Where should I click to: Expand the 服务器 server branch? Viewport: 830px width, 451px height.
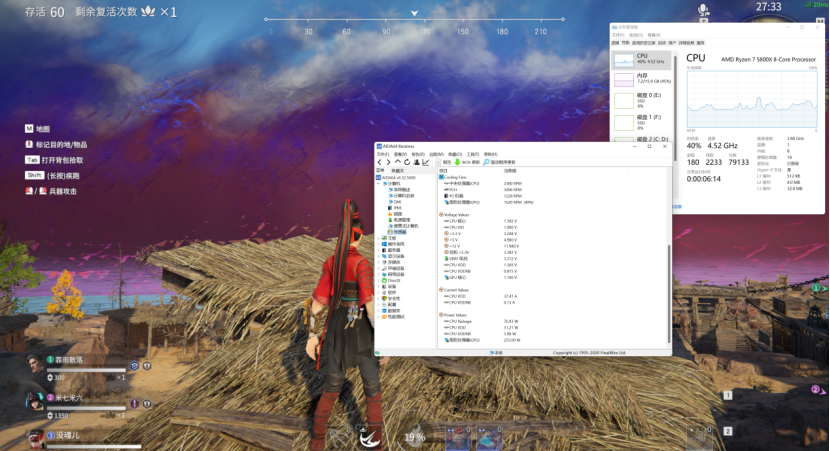(x=378, y=250)
